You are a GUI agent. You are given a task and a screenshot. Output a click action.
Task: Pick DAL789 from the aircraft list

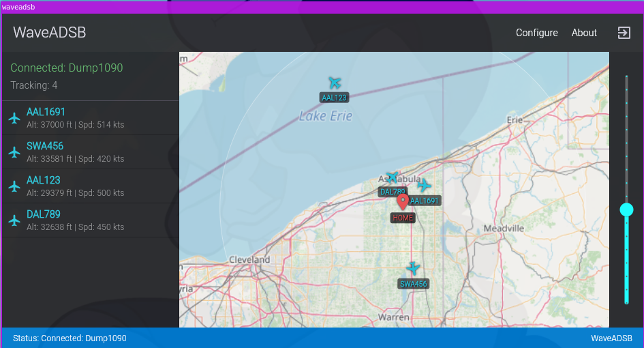[90, 220]
